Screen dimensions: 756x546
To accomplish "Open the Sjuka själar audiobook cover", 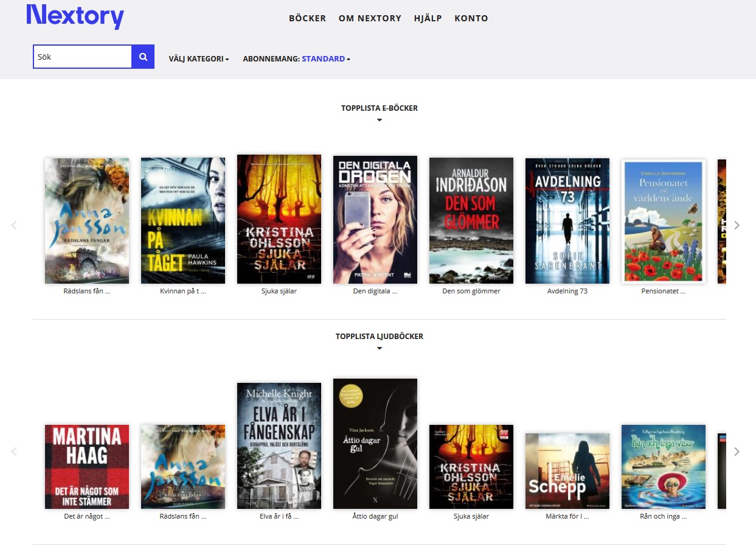I will 471,467.
